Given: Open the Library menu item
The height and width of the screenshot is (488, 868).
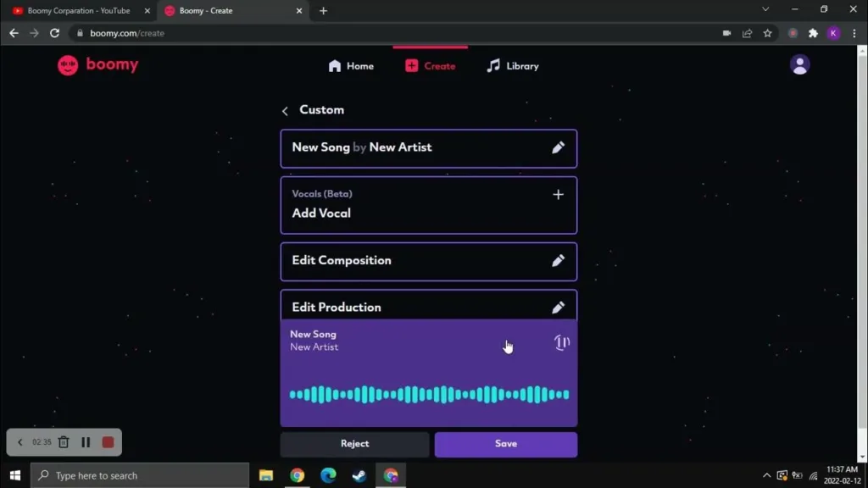Looking at the screenshot, I should pos(512,66).
